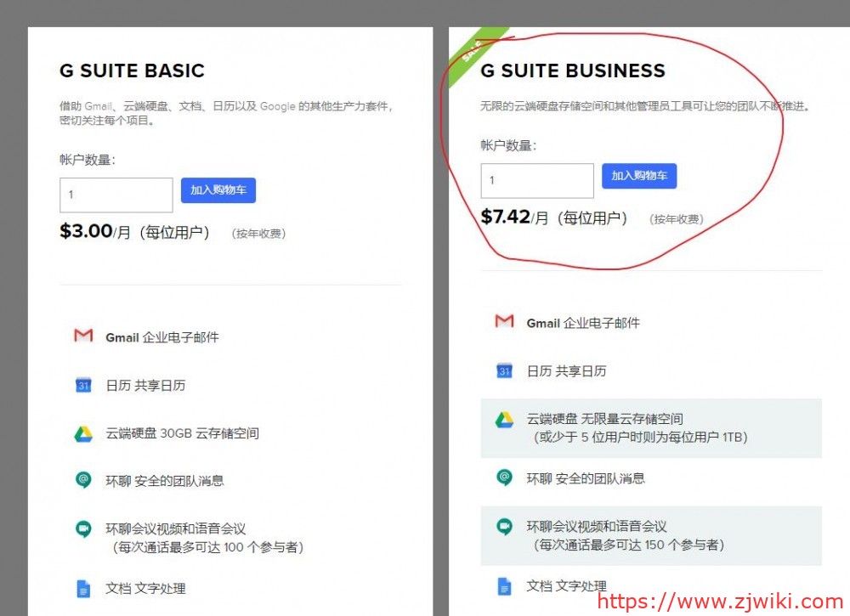Click the video meeting icon for 100 participants
The height and width of the screenshot is (616, 850).
[83, 529]
